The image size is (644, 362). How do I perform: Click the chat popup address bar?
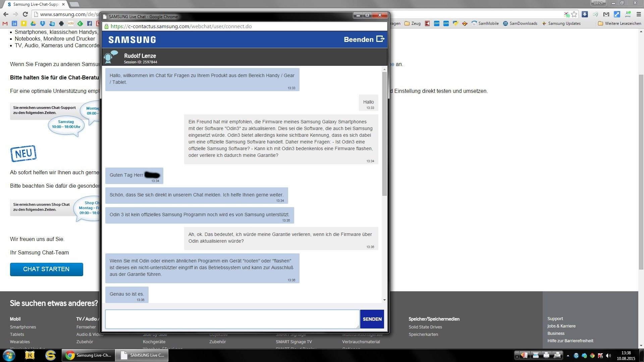click(245, 26)
